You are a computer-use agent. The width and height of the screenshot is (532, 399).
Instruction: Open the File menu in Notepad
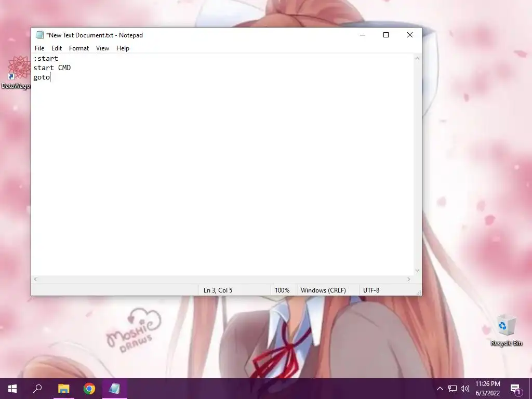coord(39,48)
